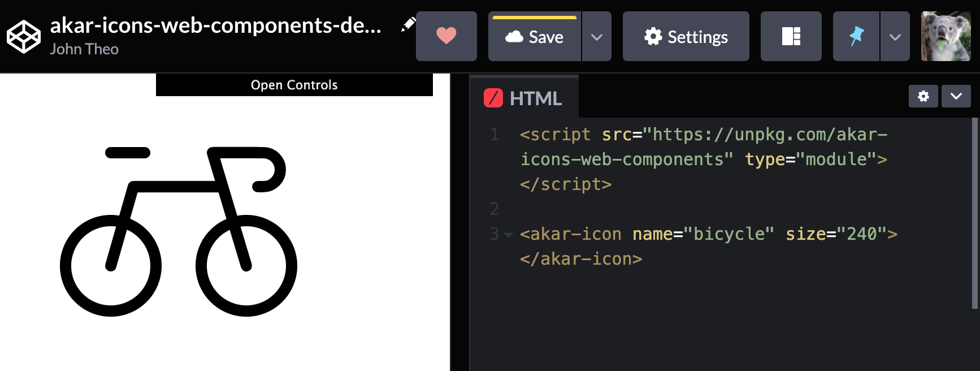The width and height of the screenshot is (980, 371).
Task: Open pen Settings
Action: pos(686,36)
